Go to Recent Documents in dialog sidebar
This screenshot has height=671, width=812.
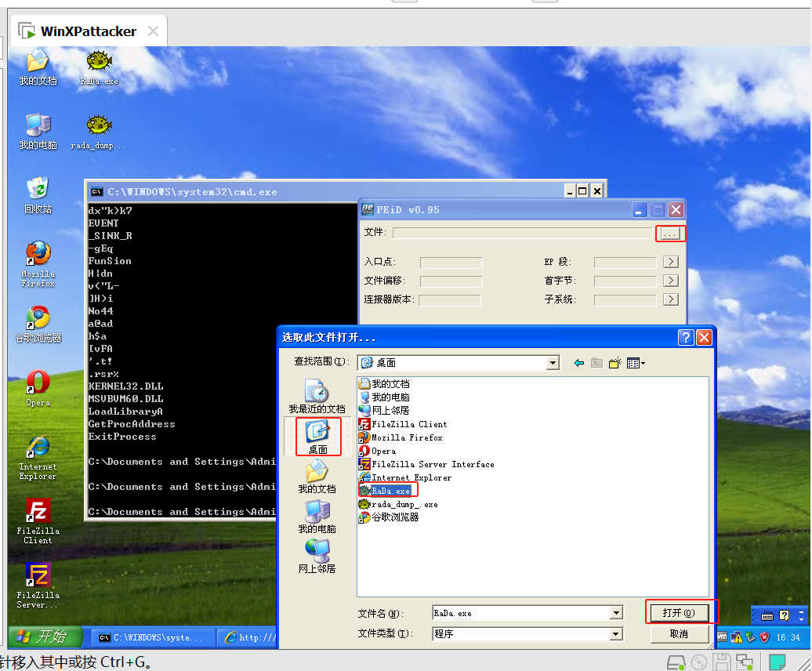click(x=317, y=397)
